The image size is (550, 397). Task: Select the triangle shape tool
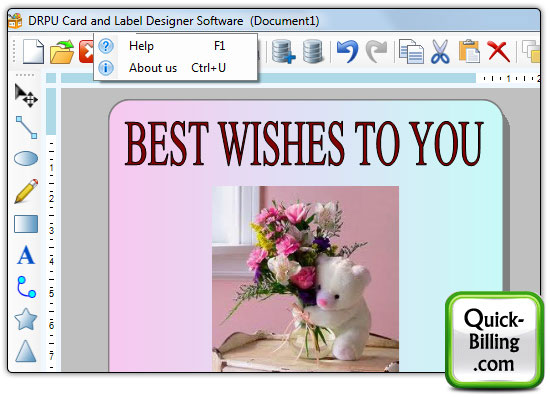coord(26,351)
